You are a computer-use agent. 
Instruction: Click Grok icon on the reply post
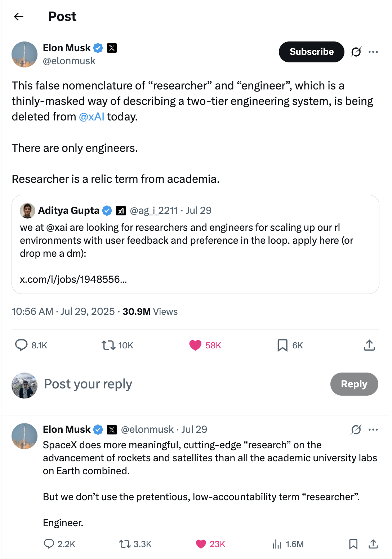356,430
